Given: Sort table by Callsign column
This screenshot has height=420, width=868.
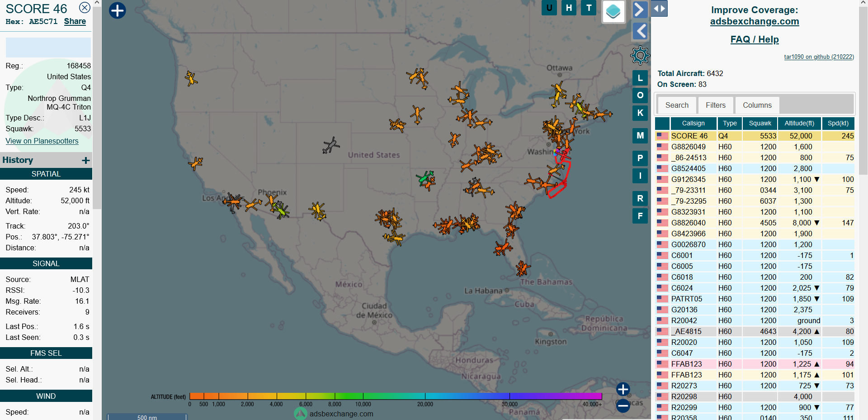Looking at the screenshot, I should tap(693, 123).
